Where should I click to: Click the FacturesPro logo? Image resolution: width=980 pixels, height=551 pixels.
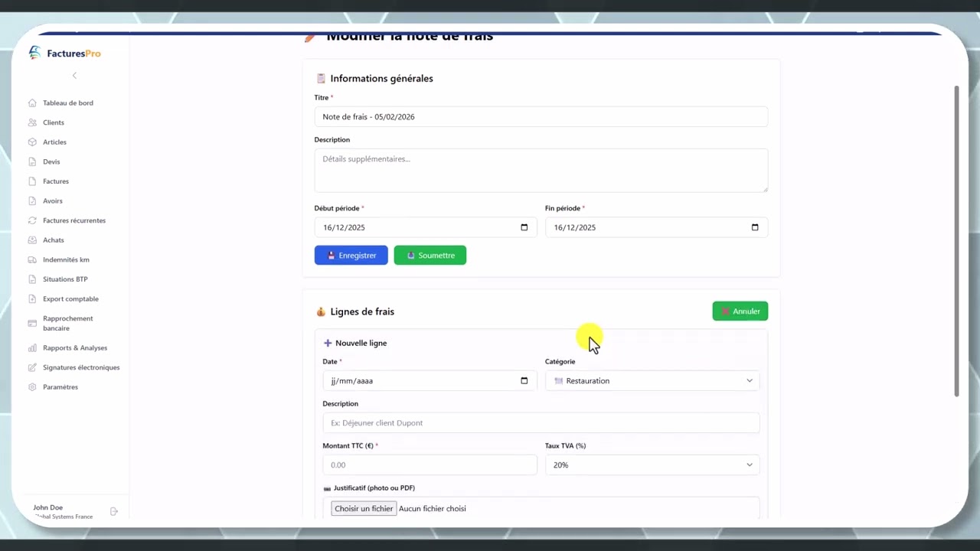(65, 53)
